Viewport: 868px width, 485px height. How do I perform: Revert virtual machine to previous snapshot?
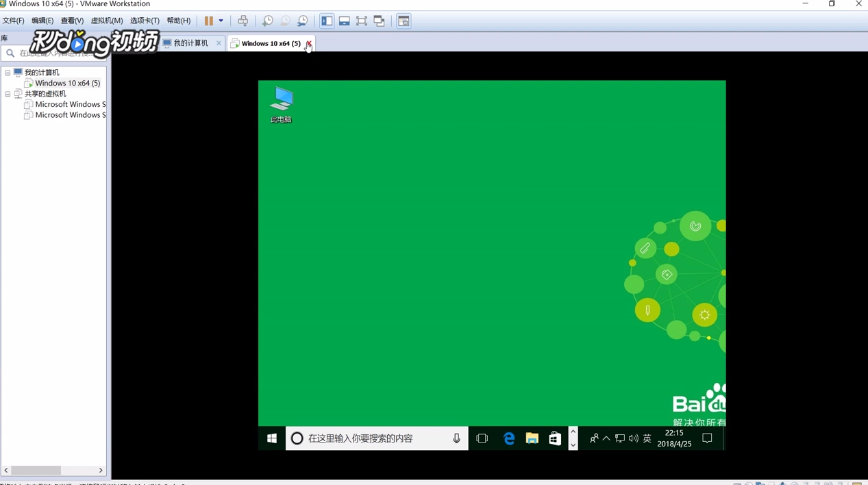tap(285, 21)
